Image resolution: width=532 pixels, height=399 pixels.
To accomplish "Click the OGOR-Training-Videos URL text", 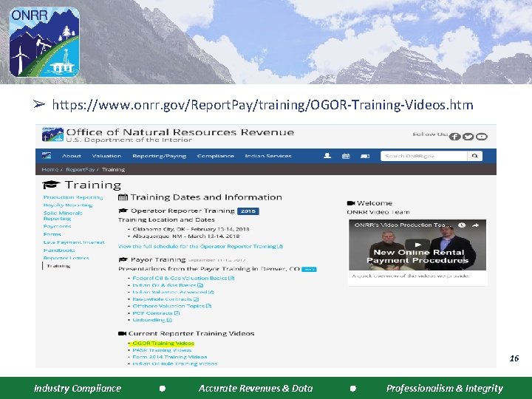I will click(x=262, y=105).
